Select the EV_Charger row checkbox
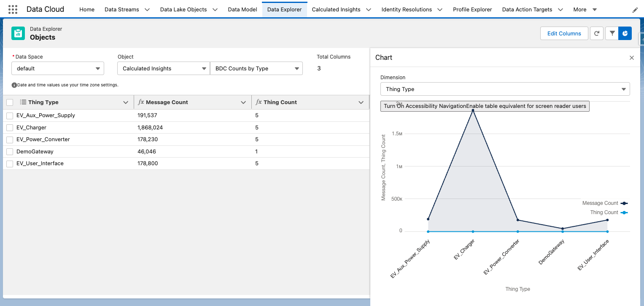The width and height of the screenshot is (644, 306). click(x=10, y=128)
